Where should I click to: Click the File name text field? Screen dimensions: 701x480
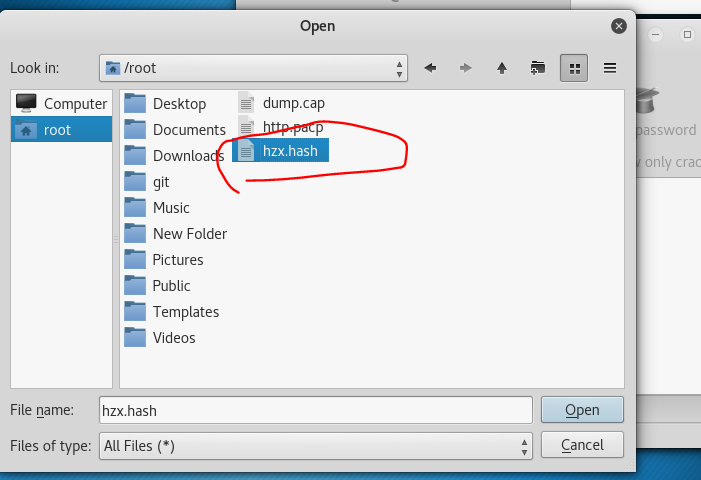pos(315,410)
